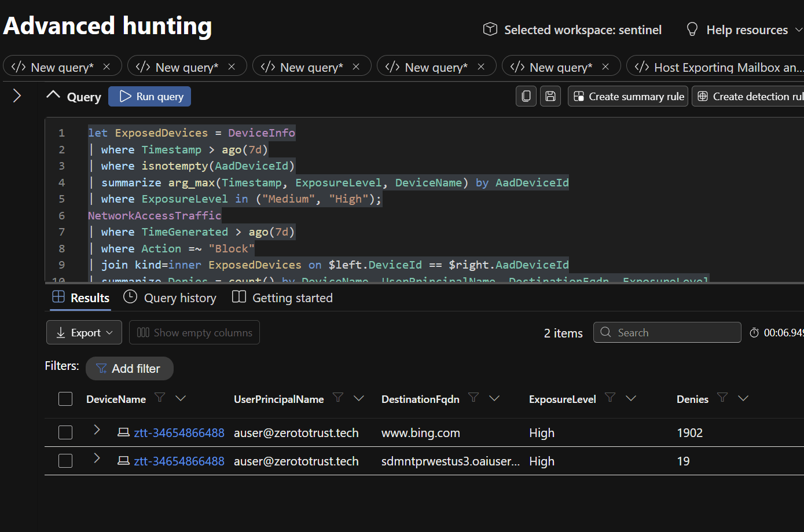Click inside query editor line 6 NetworkAccessTraffic
The width and height of the screenshot is (804, 532).
[155, 215]
